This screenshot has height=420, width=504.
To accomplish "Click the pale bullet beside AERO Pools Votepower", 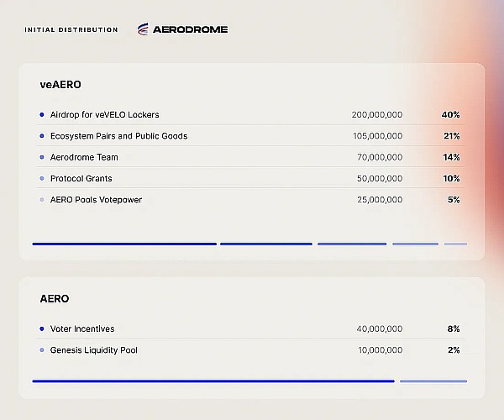I will 42,200.
